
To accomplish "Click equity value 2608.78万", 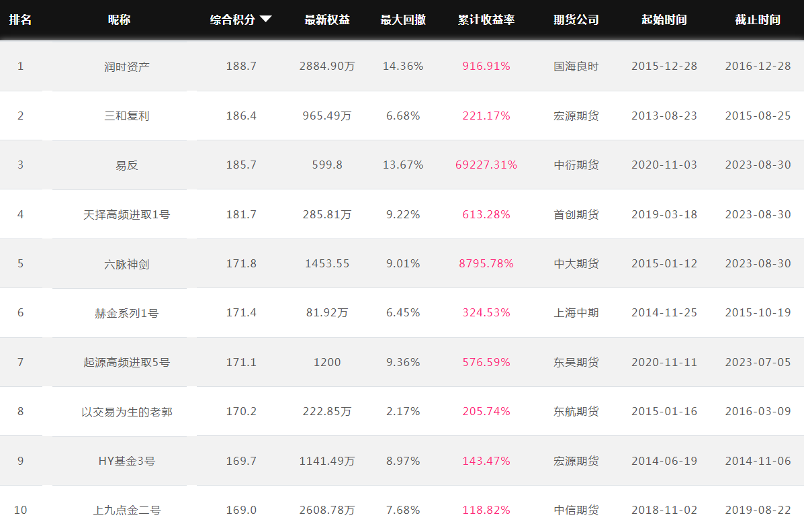I will (x=327, y=510).
